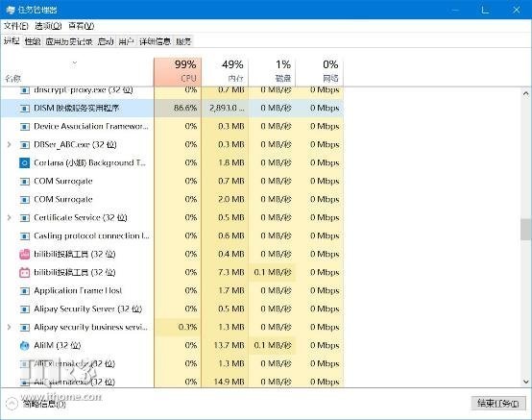Sort by the 49% memory column header
This screenshot has height=420, width=532.
tap(225, 72)
